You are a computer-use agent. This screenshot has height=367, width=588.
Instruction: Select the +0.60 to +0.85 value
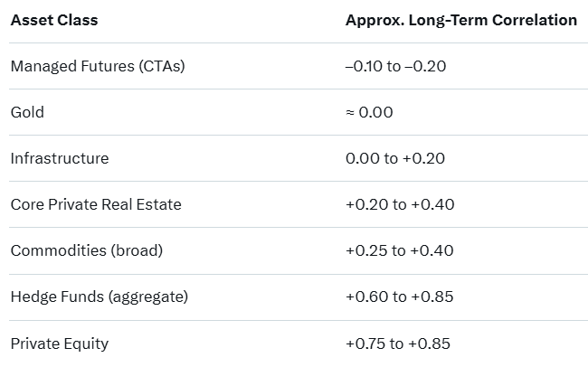click(x=400, y=296)
